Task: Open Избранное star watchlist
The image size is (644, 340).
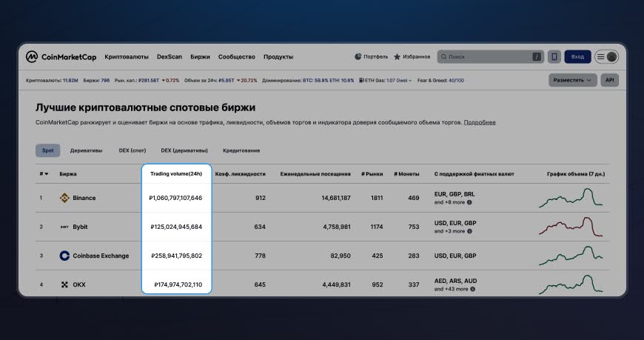Action: pyautogui.click(x=397, y=57)
